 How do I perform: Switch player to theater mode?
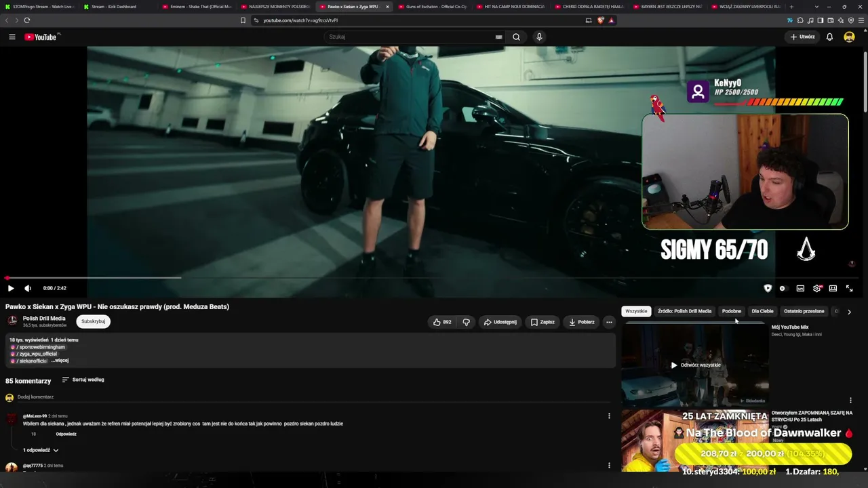click(x=833, y=288)
